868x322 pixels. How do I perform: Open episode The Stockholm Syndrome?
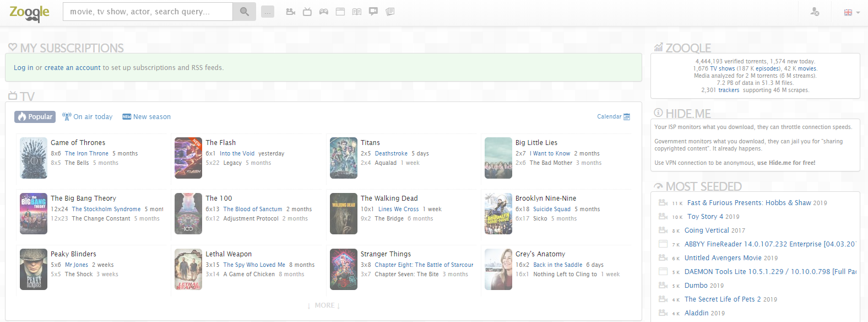[106, 210]
